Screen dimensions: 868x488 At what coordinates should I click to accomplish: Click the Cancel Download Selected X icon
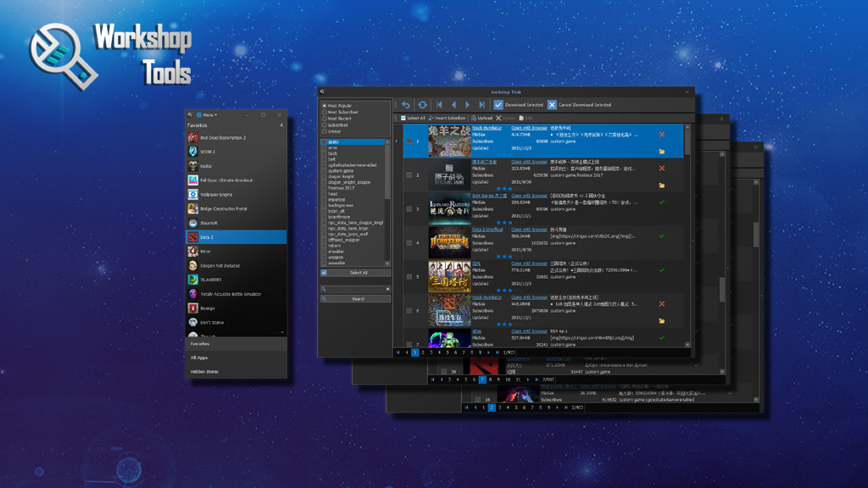pyautogui.click(x=551, y=105)
